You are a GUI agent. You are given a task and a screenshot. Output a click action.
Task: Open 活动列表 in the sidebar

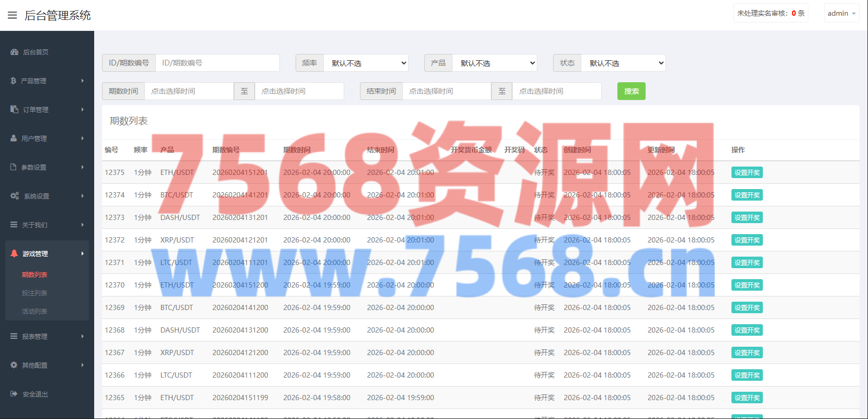35,311
